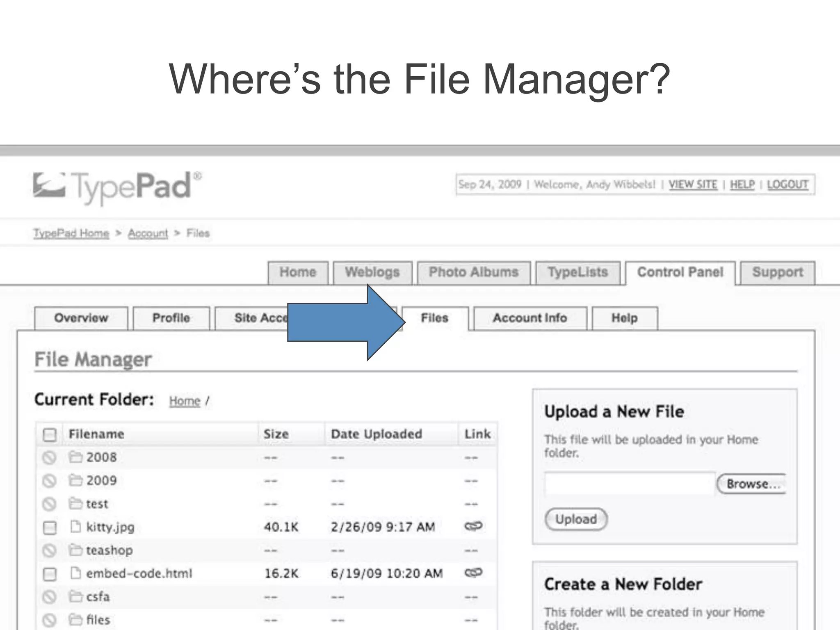
Task: Open the files folder name
Action: point(98,620)
